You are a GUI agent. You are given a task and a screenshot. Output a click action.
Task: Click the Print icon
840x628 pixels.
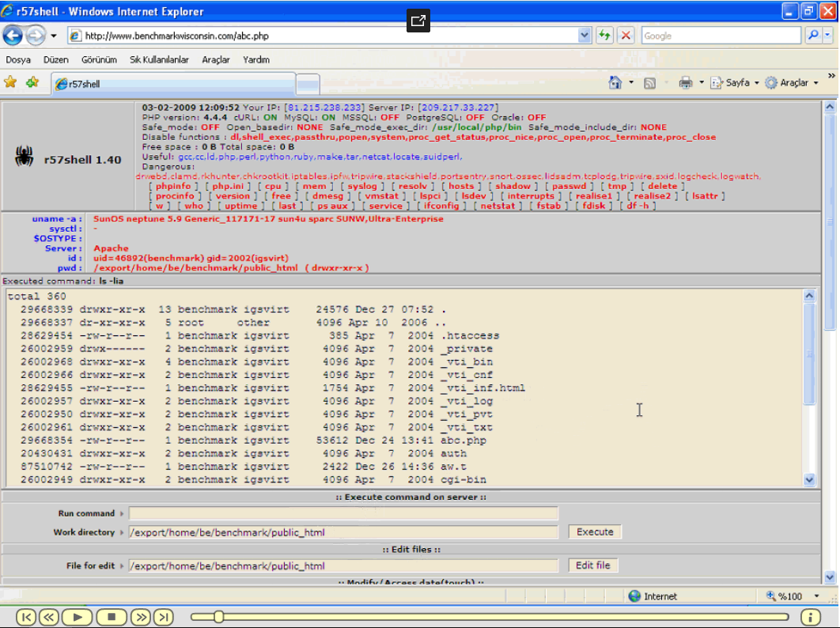pos(685,82)
